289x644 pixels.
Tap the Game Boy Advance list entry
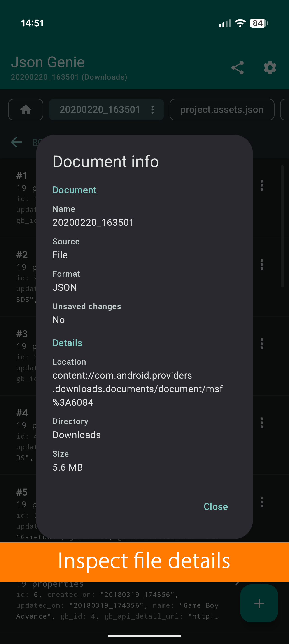[118, 605]
